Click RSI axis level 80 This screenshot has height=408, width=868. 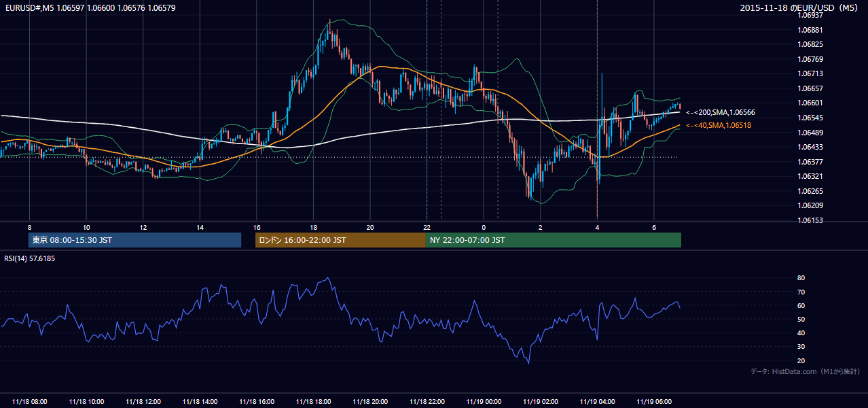(x=801, y=278)
